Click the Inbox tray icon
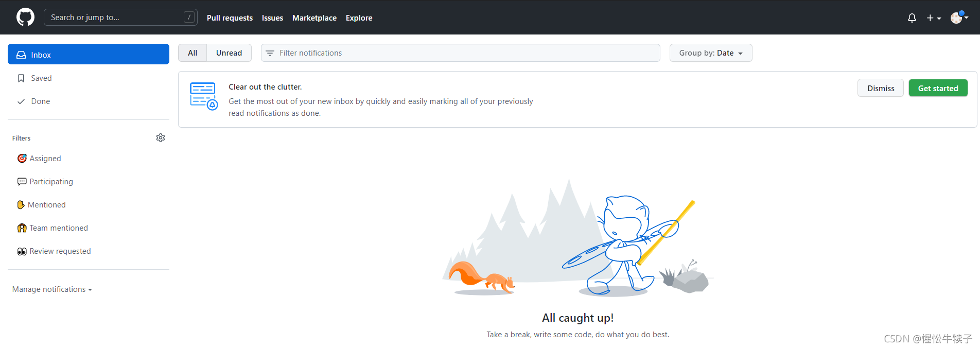The image size is (980, 348). pos(21,55)
